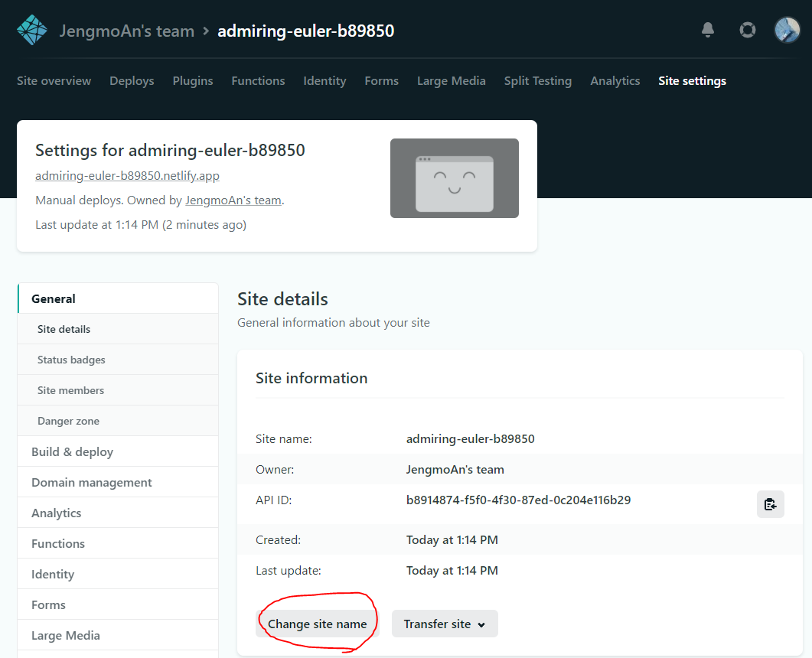The image size is (812, 658).
Task: Open Analytics in the settings sidebar
Action: click(x=118, y=513)
